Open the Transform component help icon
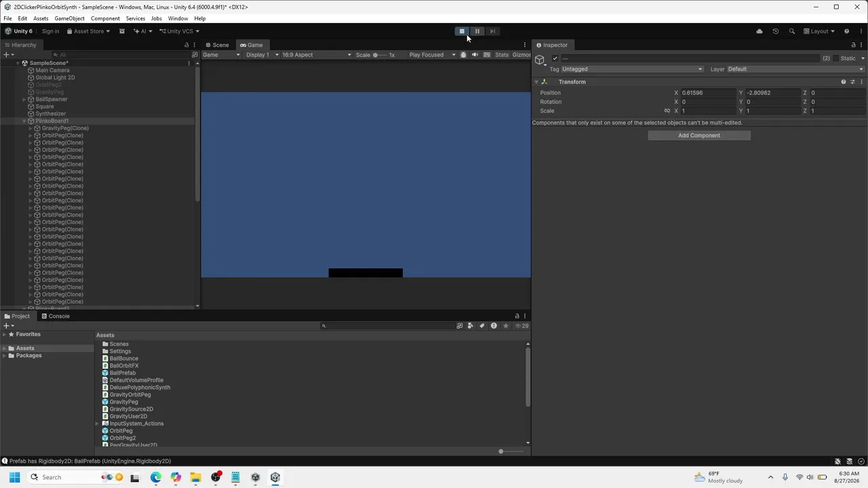The height and width of the screenshot is (488, 868). (844, 82)
